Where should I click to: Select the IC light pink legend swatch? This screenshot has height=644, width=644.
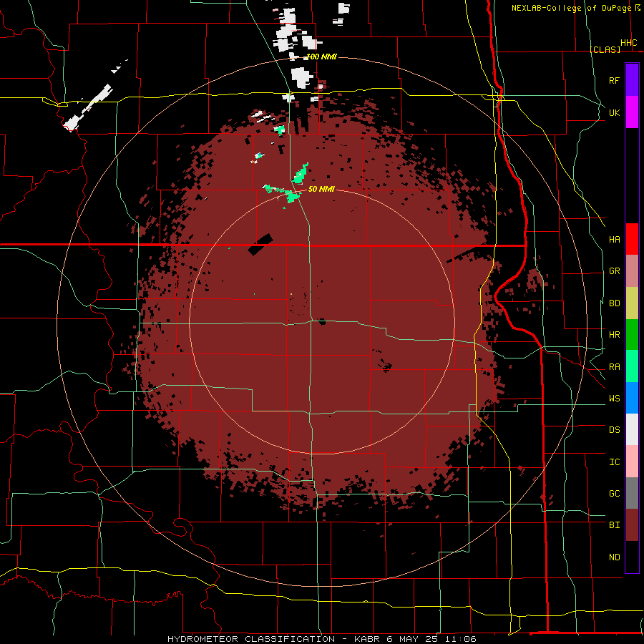point(632,462)
